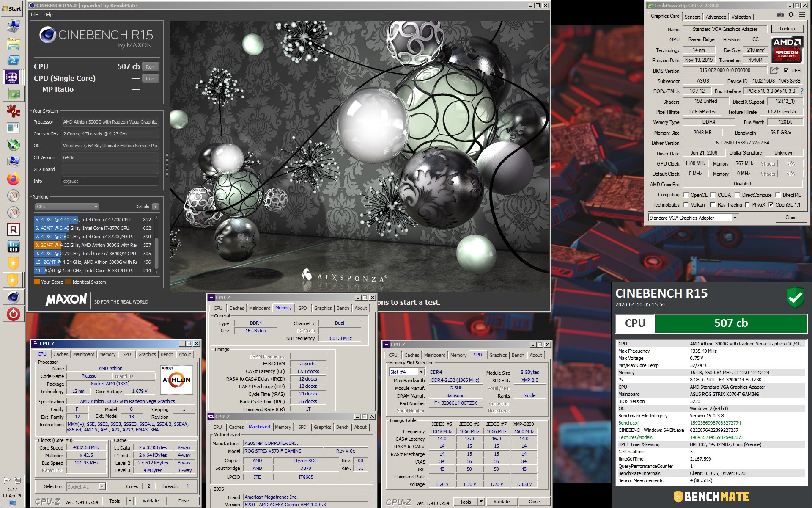Run the Cinebench CPU benchmark
The width and height of the screenshot is (812, 508).
[x=150, y=67]
